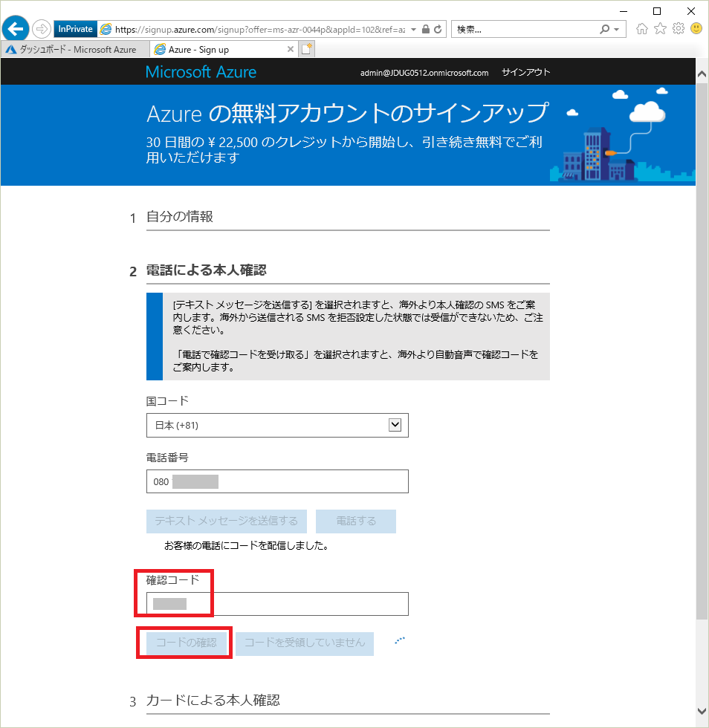The image size is (709, 728).
Task: Open the Tools gear icon
Action: click(x=679, y=29)
